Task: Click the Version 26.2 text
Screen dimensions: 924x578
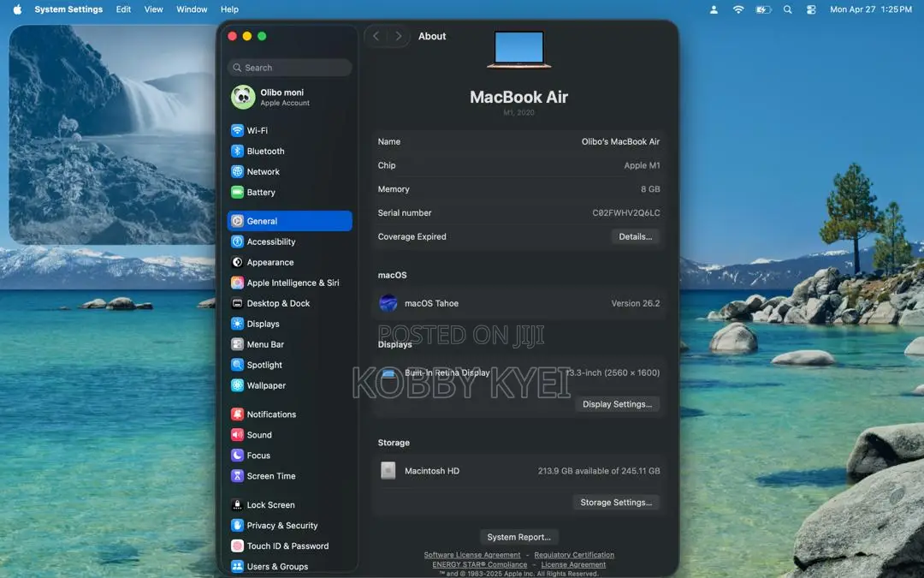Action: coord(635,303)
